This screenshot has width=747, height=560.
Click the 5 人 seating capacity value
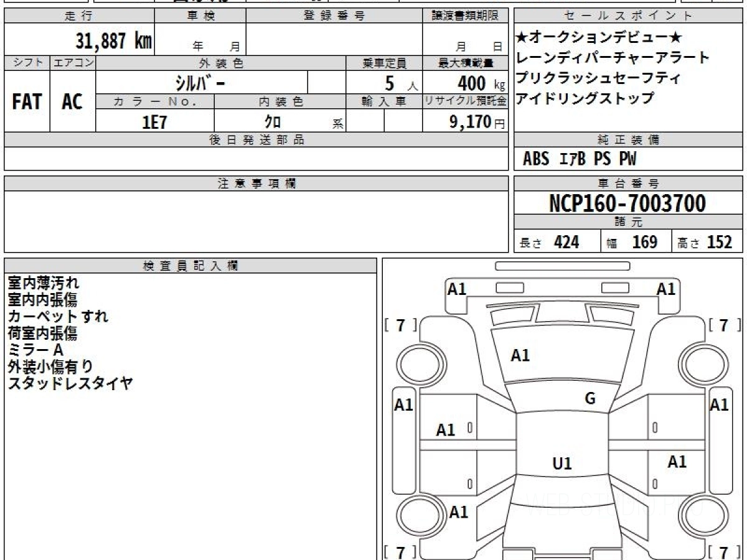401,83
